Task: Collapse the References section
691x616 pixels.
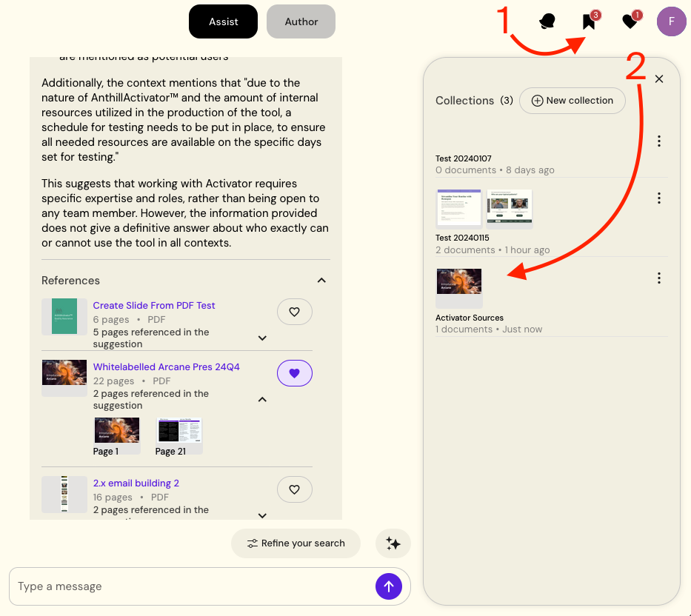Action: (321, 281)
